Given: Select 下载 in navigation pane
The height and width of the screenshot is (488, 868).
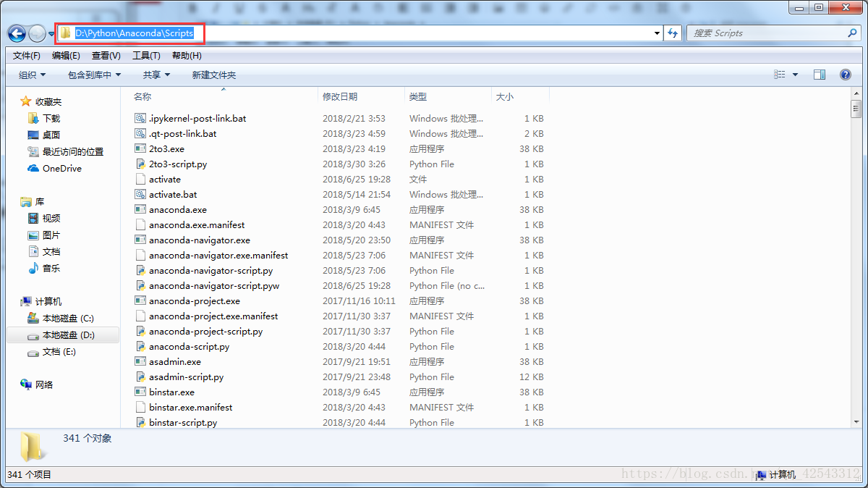Looking at the screenshot, I should 51,118.
